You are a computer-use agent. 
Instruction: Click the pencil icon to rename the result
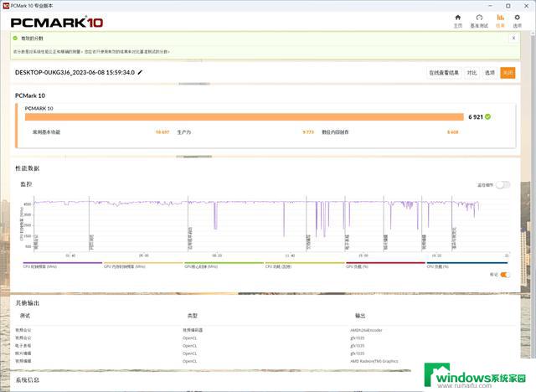tap(140, 73)
